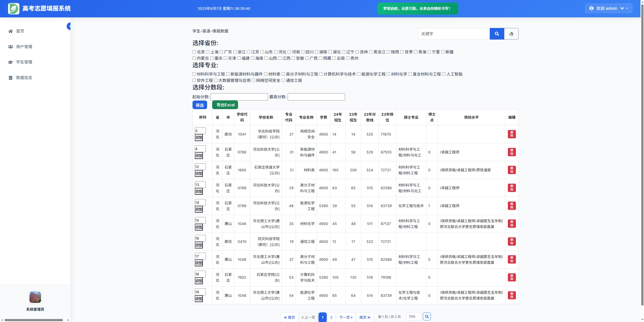Open 用户管理 in the sidebar
This screenshot has width=644, height=322.
coord(24,47)
